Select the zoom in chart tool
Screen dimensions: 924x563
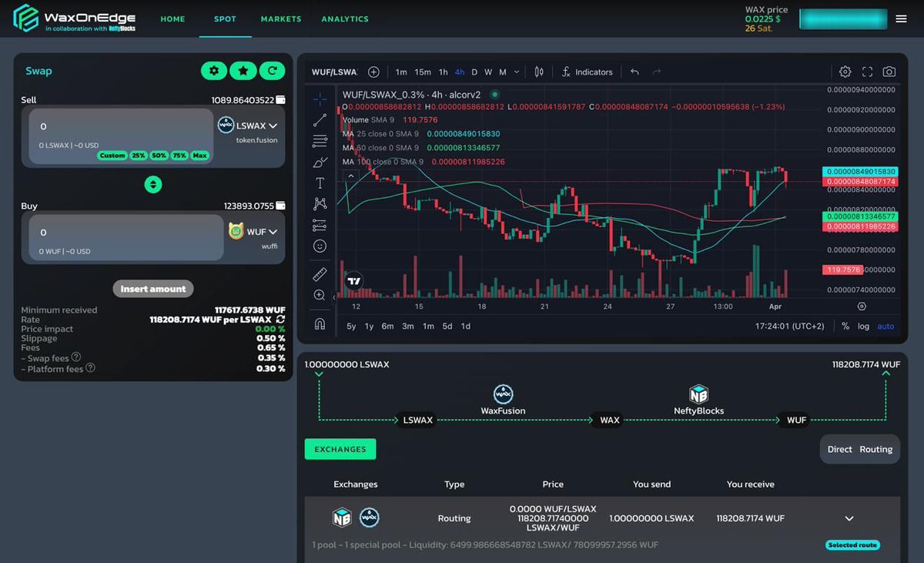320,295
